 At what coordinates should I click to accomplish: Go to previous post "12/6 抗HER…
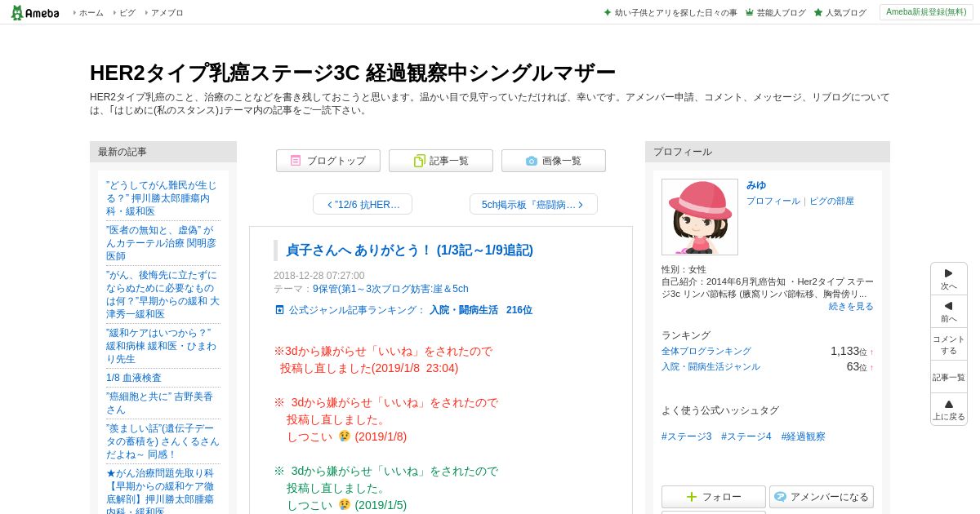363,204
